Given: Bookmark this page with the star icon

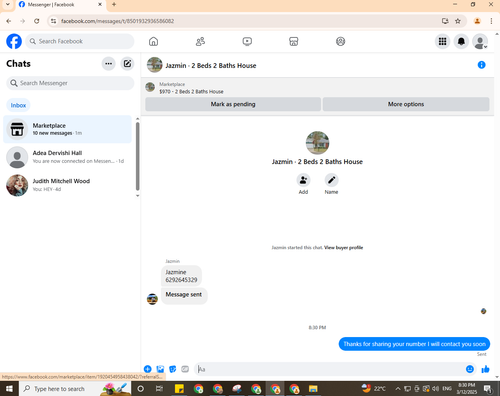Looking at the screenshot, I should pyautogui.click(x=458, y=21).
